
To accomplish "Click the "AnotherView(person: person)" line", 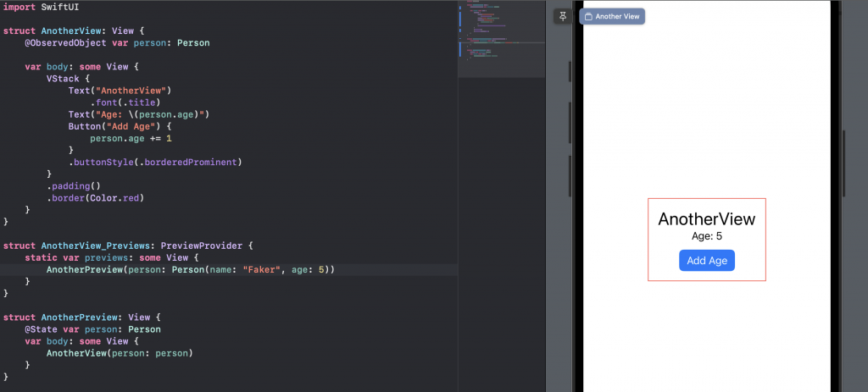I will (x=120, y=353).
